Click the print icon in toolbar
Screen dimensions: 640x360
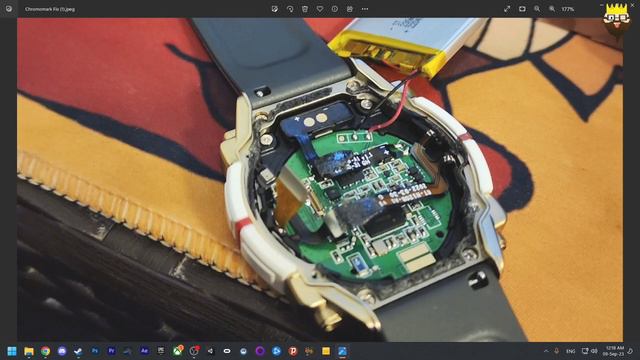pyautogui.click(x=350, y=9)
